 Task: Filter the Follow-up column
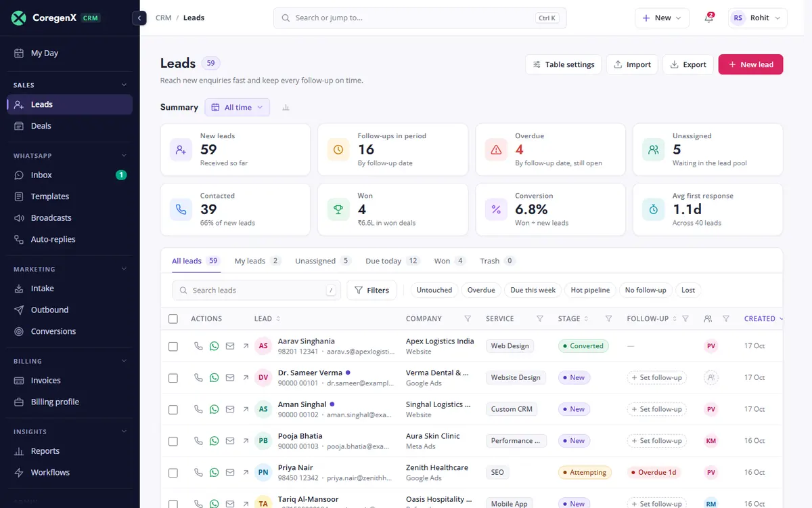[685, 318]
